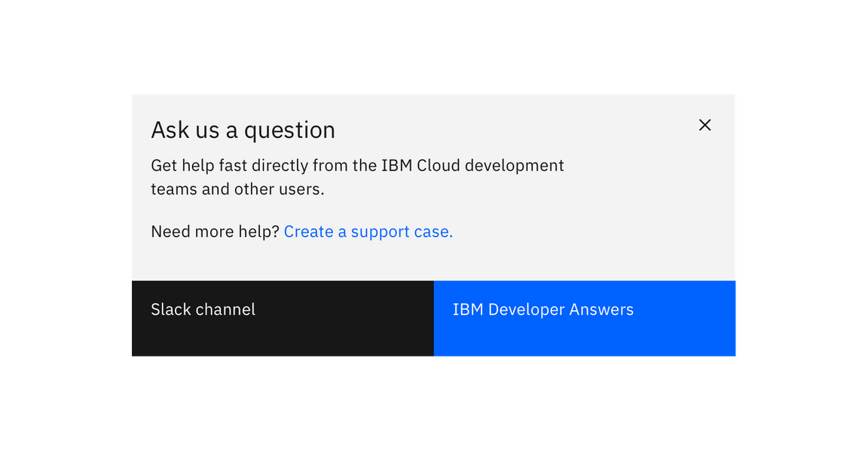
Task: Tap the Slack channel label
Action: click(x=203, y=309)
